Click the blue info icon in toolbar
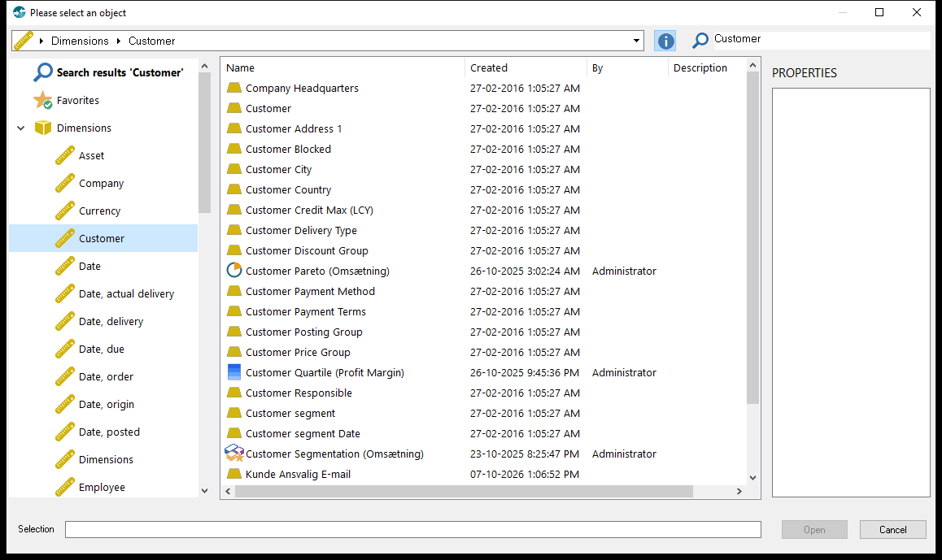Screen dimensions: 942x560 pyautogui.click(x=665, y=41)
